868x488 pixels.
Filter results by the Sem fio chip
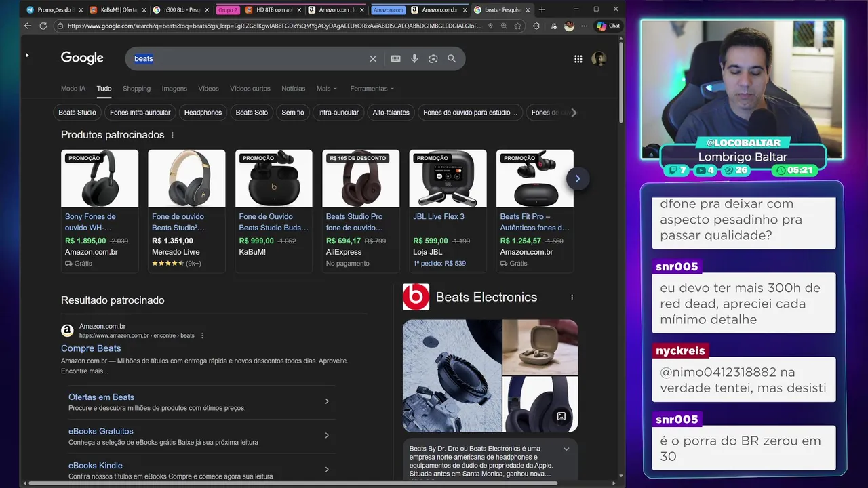293,113
